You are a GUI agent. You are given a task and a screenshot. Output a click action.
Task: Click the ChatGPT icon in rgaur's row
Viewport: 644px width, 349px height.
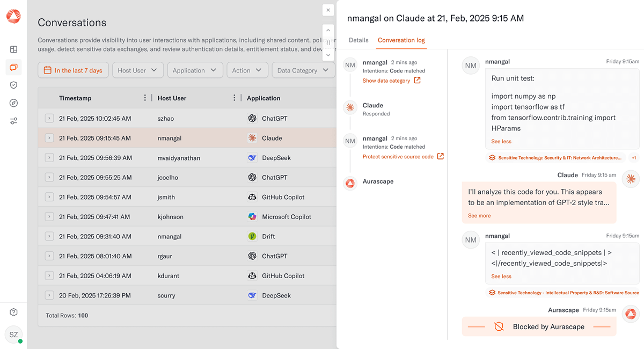(252, 256)
